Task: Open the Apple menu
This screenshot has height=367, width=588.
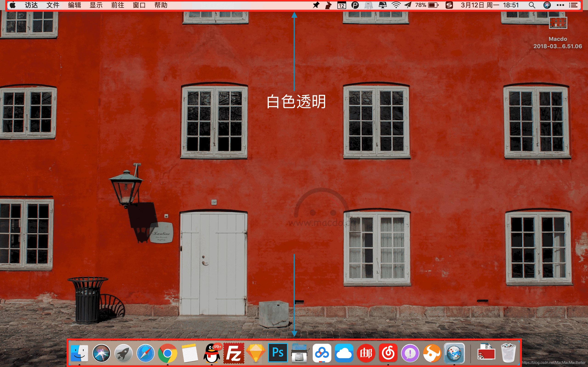Action: click(x=13, y=5)
